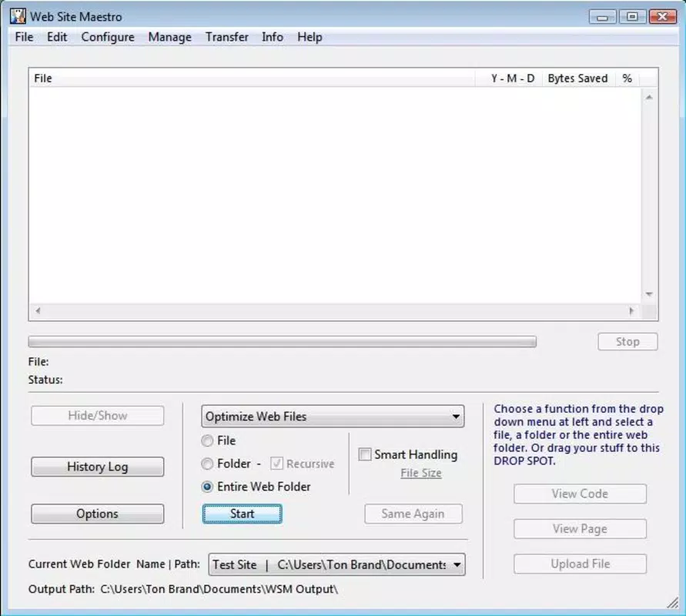Click the Stop button
The height and width of the screenshot is (616, 686).
point(627,342)
